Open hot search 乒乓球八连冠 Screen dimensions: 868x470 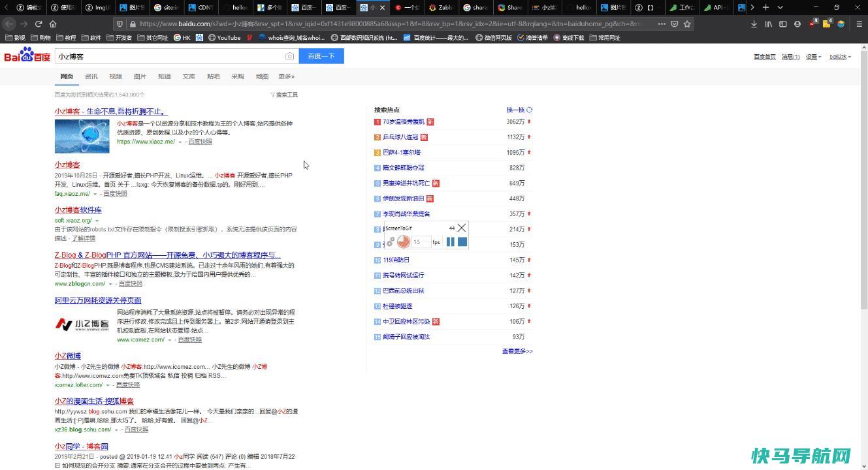click(x=400, y=137)
